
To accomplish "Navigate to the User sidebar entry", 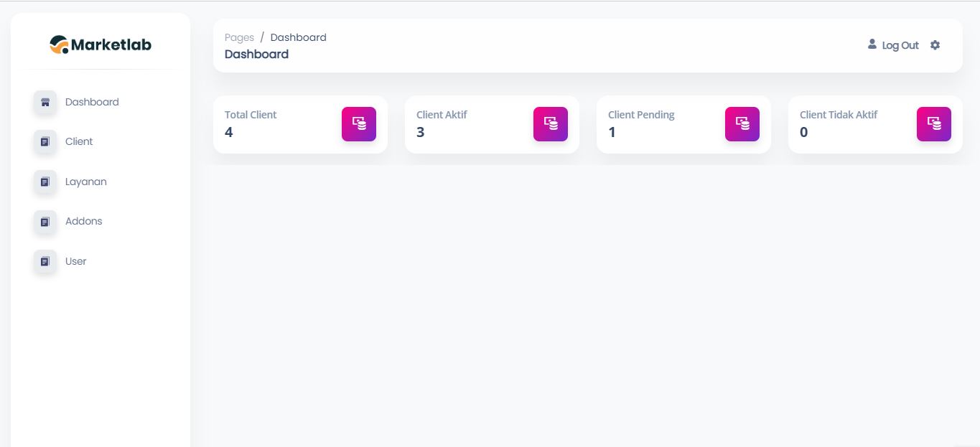I will click(x=76, y=262).
